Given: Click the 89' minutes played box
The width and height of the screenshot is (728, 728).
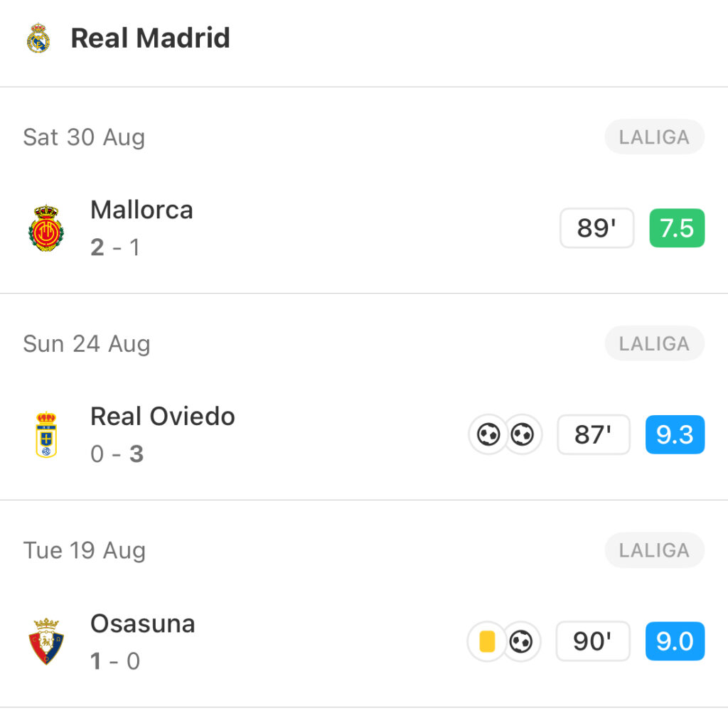Looking at the screenshot, I should point(596,228).
